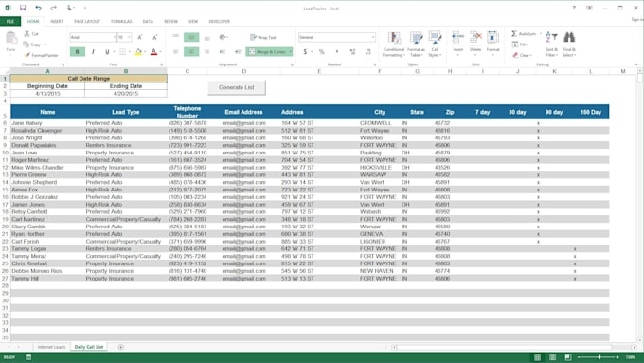Toggle middle vertical alignment

point(191,37)
